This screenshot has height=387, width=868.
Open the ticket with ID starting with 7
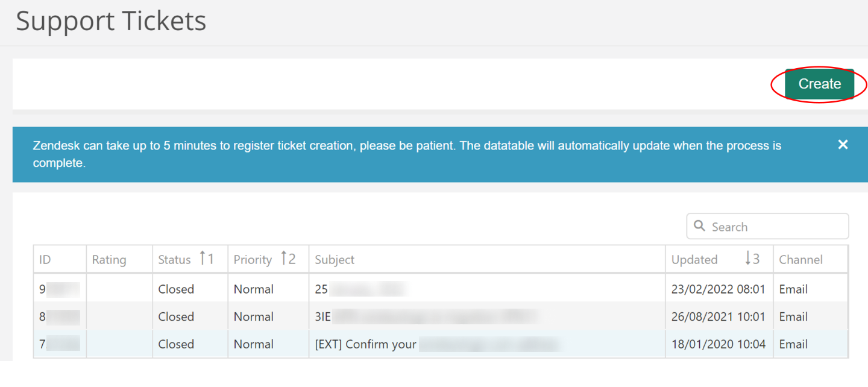[x=59, y=345]
